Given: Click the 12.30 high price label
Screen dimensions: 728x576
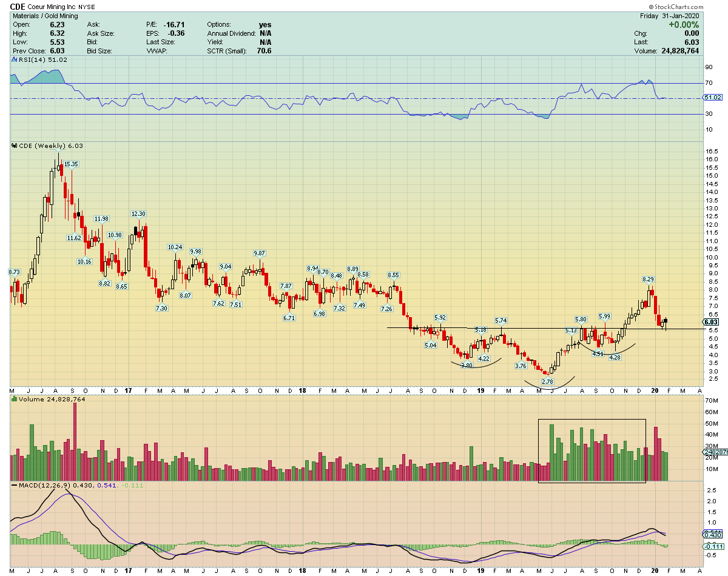Looking at the screenshot, I should 139,213.
